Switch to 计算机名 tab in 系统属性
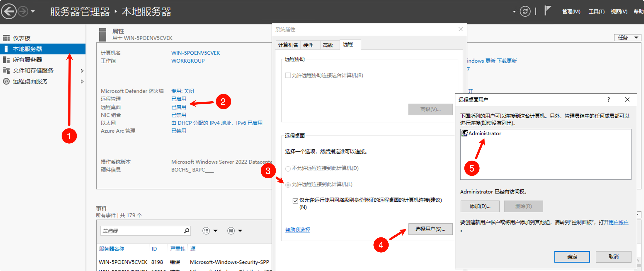Viewport: 644px width, 271px height. click(288, 45)
